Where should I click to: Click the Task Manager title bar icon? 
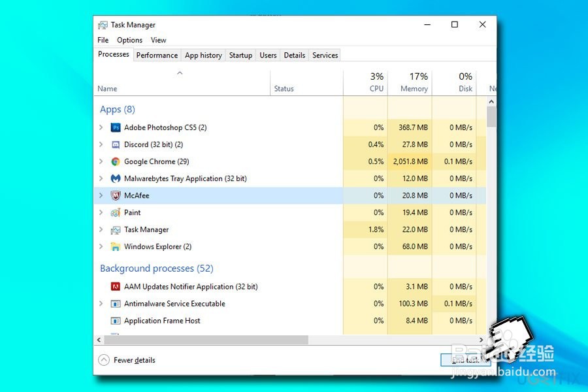coord(103,25)
